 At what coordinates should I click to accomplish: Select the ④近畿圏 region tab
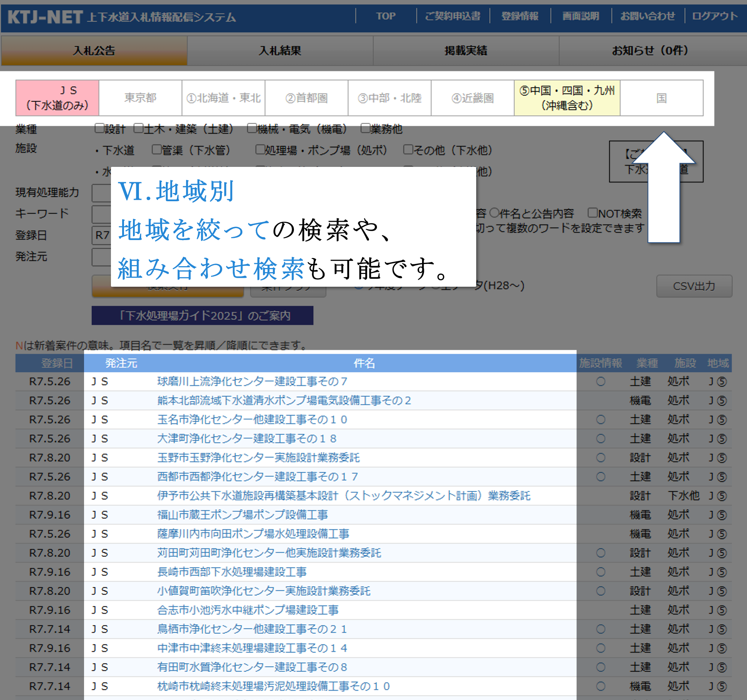click(472, 98)
